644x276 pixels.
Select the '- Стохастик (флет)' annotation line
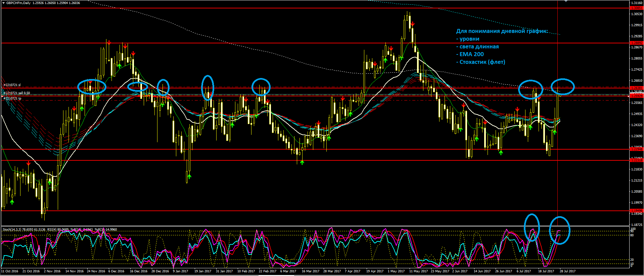tap(480, 62)
